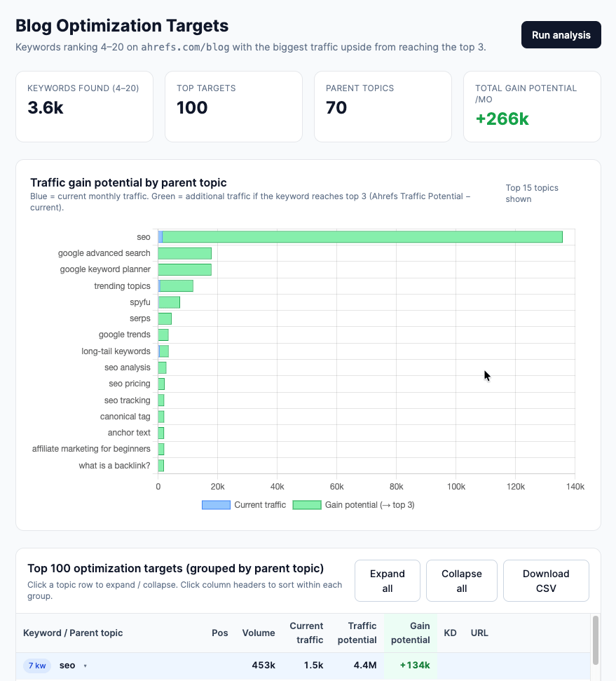Sort the table by Pos

tap(219, 633)
